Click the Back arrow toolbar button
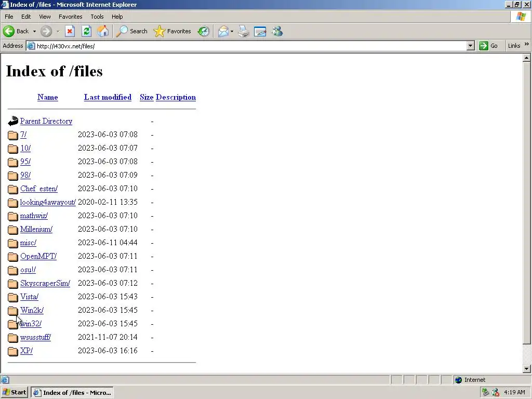This screenshot has width=532, height=399. coord(16,31)
